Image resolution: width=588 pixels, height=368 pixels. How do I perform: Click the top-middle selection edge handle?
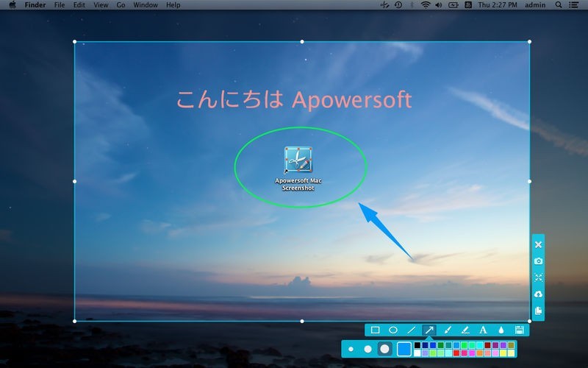point(302,42)
